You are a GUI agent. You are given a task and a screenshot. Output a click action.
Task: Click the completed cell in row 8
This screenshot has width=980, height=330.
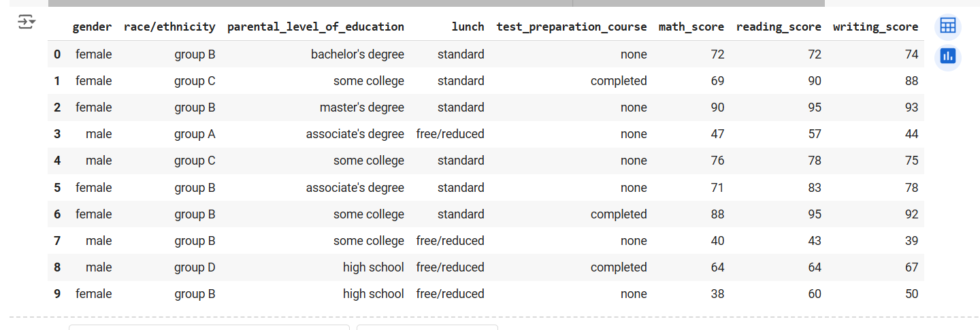(619, 267)
